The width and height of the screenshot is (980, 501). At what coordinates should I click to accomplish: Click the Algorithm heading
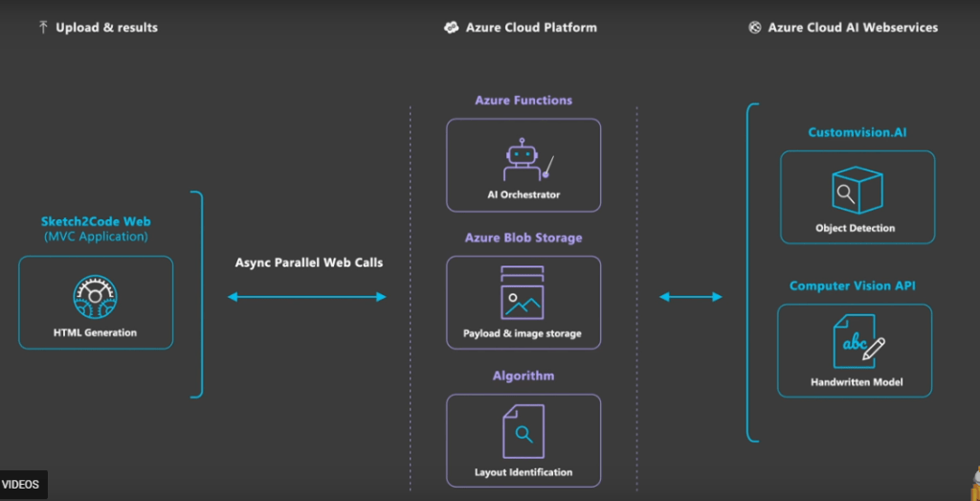[x=523, y=376]
